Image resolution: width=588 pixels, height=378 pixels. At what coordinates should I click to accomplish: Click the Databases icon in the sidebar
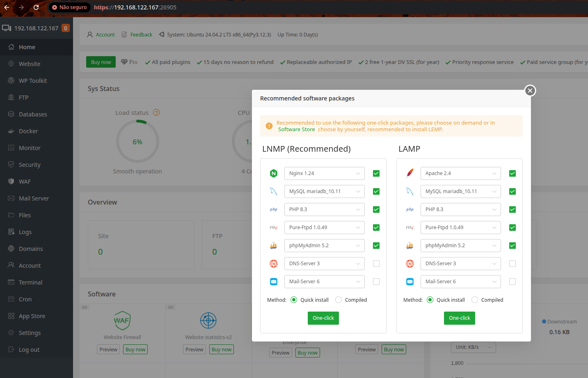(x=11, y=114)
